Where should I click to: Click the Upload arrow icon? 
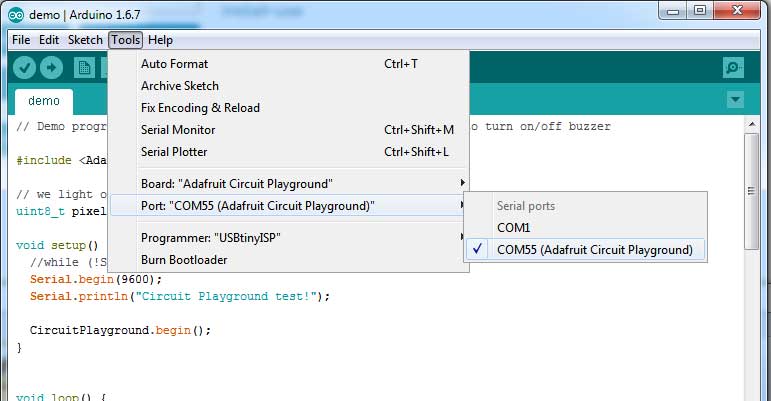click(x=51, y=68)
